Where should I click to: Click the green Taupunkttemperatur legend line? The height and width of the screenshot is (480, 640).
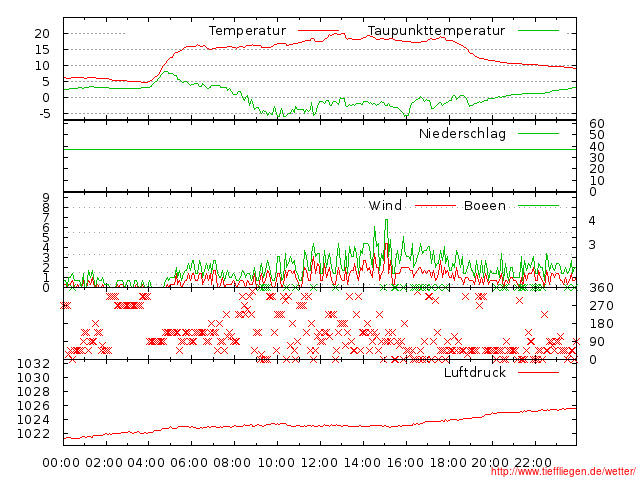538,30
